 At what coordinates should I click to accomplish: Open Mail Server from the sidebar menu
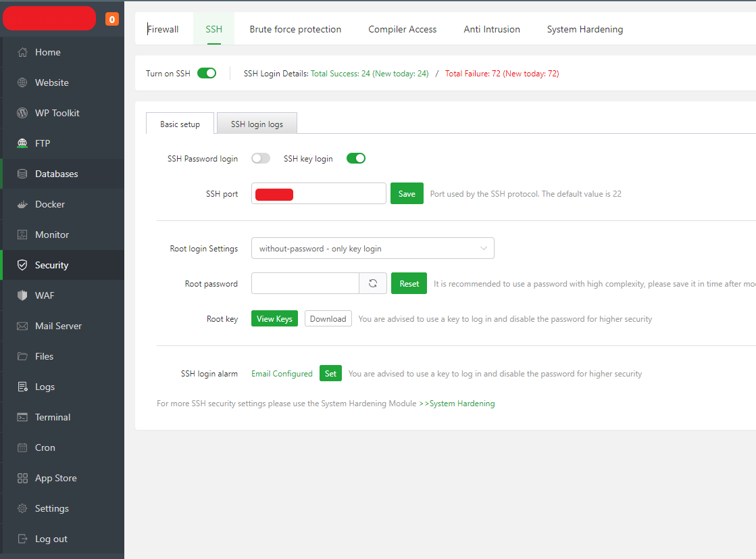63,326
